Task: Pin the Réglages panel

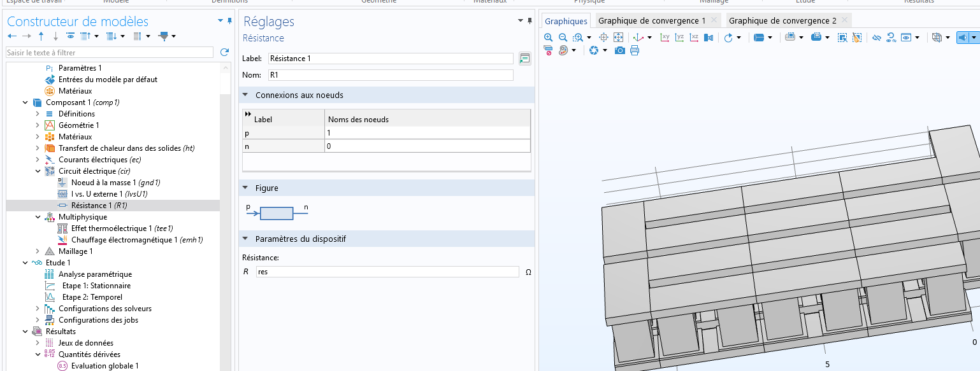Action: [x=530, y=21]
